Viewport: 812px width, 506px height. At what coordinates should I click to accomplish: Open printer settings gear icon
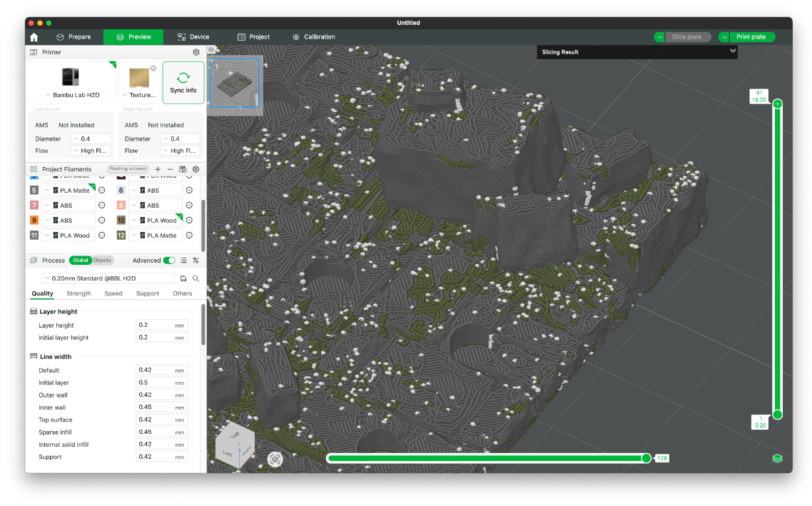point(196,52)
